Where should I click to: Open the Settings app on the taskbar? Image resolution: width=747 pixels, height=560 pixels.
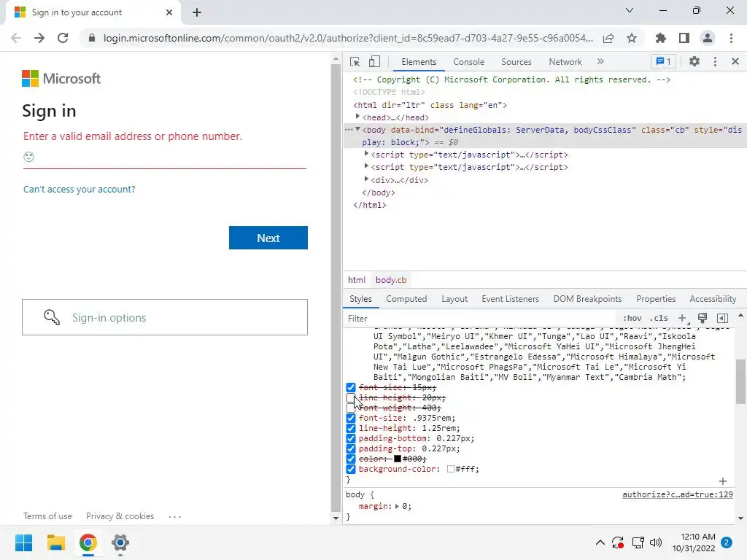(120, 542)
